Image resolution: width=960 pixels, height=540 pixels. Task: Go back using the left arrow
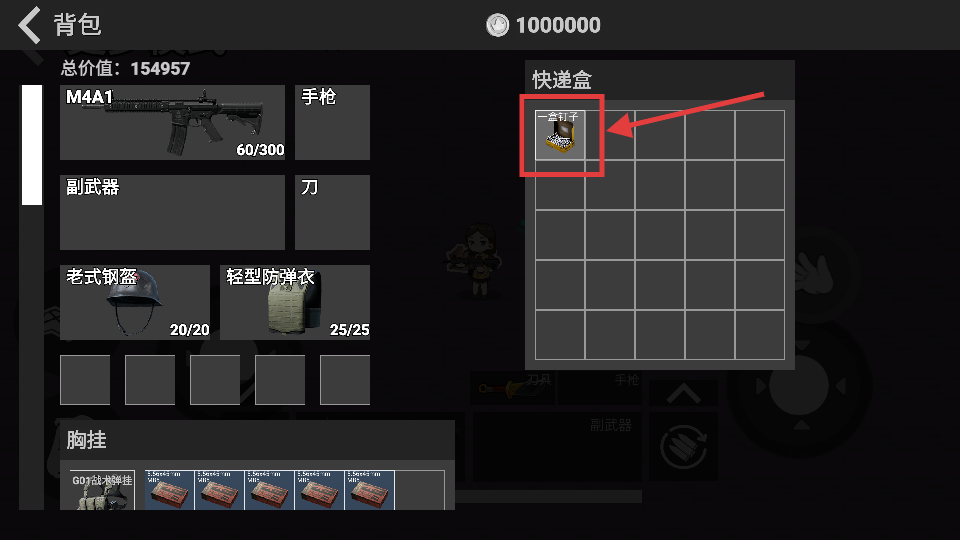click(29, 25)
